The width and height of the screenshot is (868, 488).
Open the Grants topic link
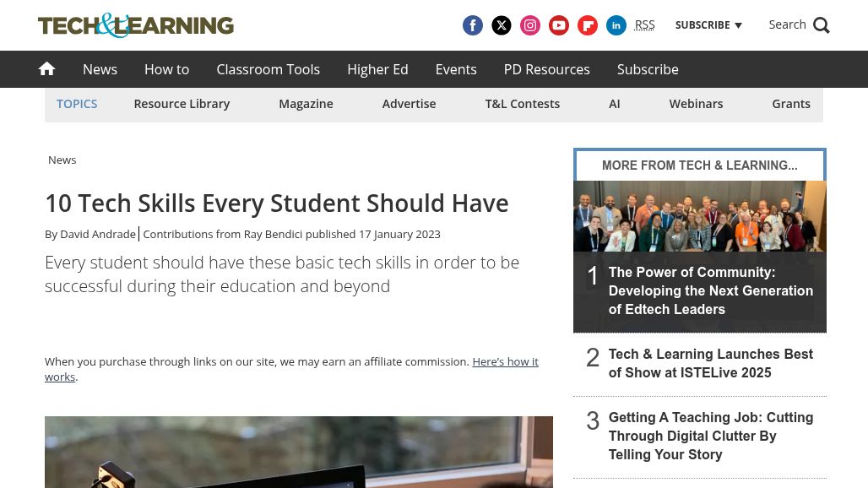coord(791,104)
